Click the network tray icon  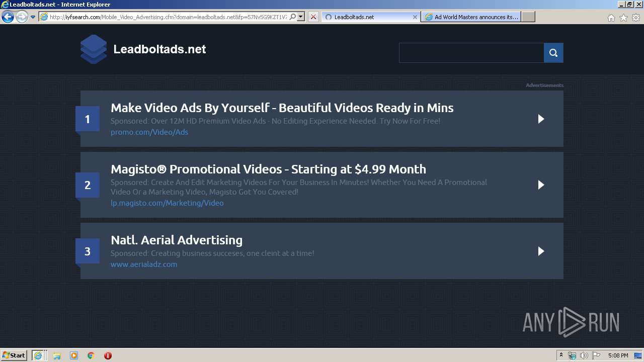[x=572, y=355]
